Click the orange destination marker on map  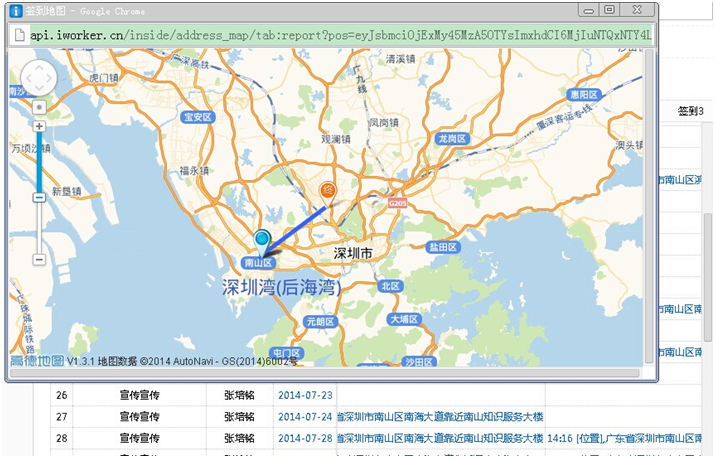pyautogui.click(x=327, y=193)
